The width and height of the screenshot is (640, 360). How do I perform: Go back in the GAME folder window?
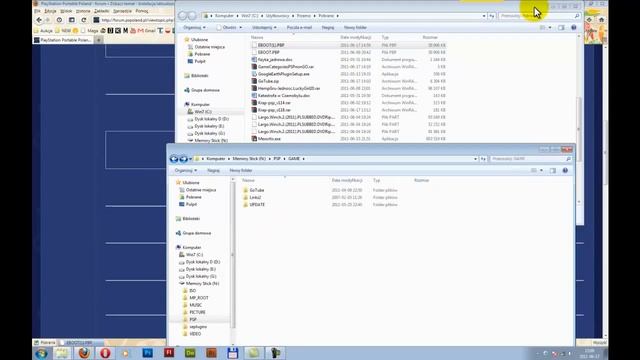pyautogui.click(x=174, y=159)
